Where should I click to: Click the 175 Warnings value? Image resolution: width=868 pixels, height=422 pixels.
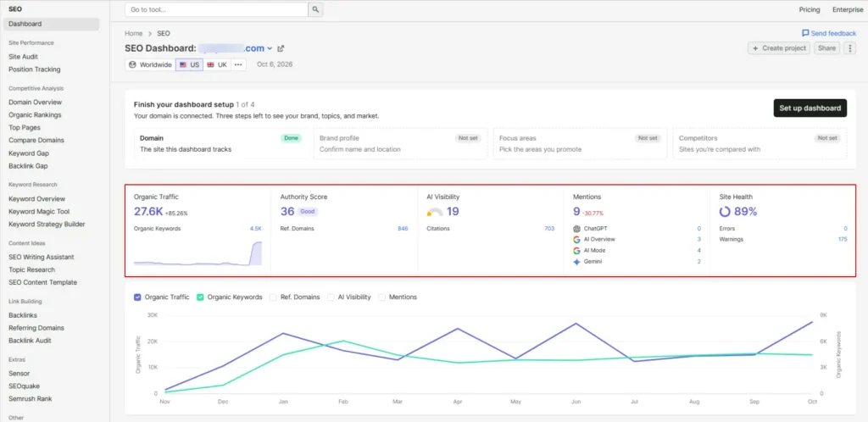tap(843, 240)
